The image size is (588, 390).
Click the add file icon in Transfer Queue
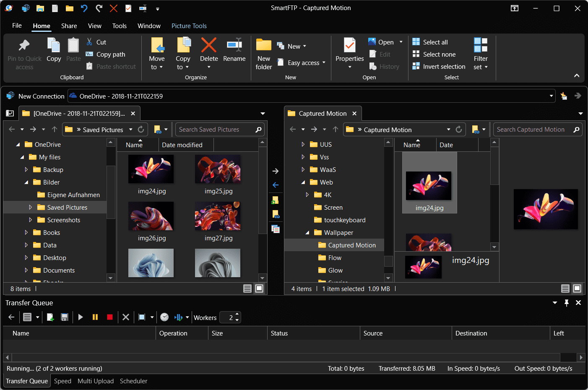50,317
